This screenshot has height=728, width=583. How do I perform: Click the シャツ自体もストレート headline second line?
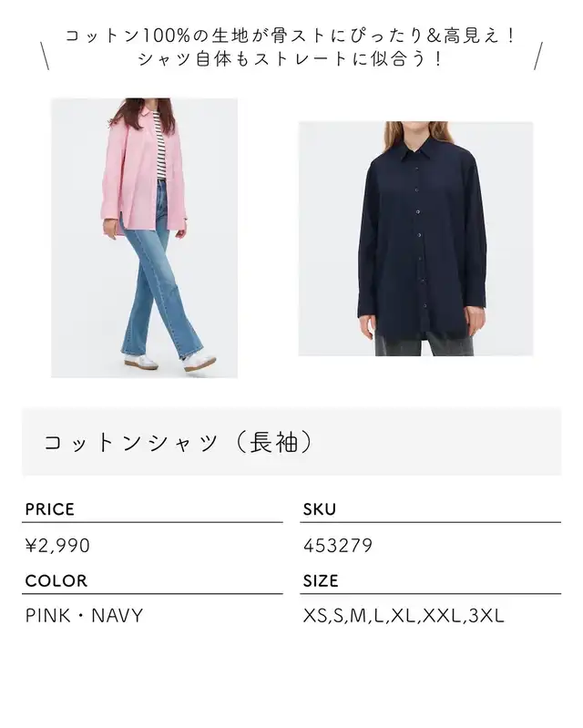click(291, 59)
